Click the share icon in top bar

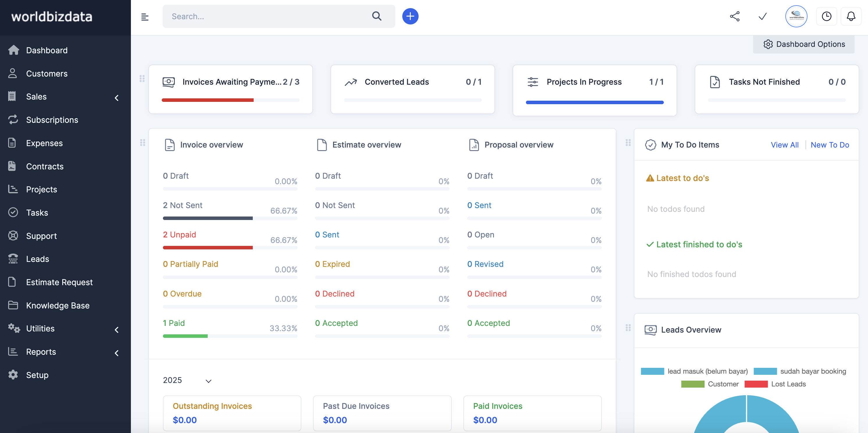point(734,16)
